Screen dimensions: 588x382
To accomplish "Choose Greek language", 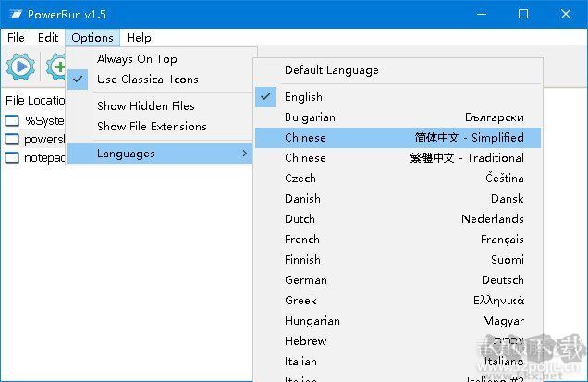I will coord(398,301).
